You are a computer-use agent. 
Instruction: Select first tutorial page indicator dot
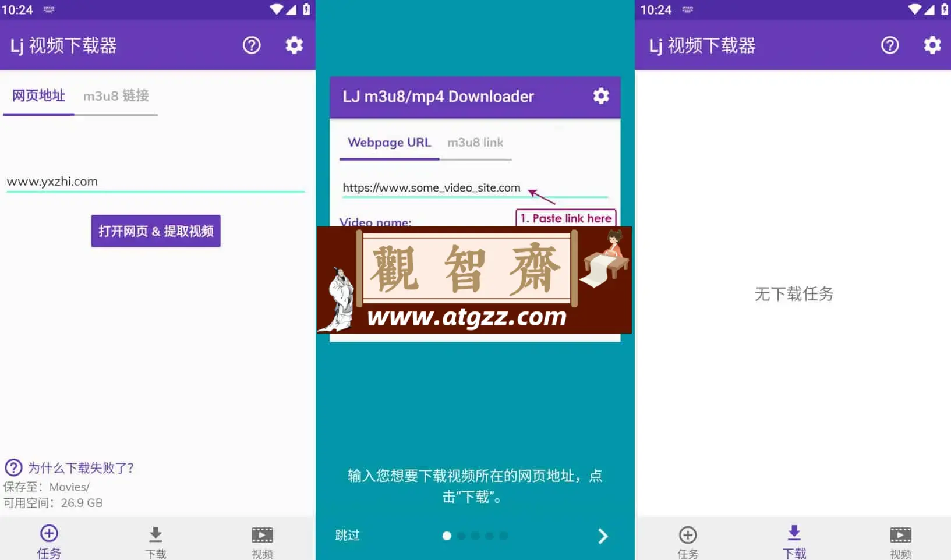pos(447,536)
